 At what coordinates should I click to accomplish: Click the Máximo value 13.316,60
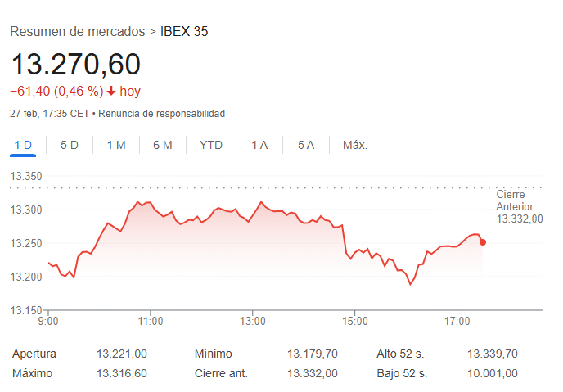(x=122, y=373)
